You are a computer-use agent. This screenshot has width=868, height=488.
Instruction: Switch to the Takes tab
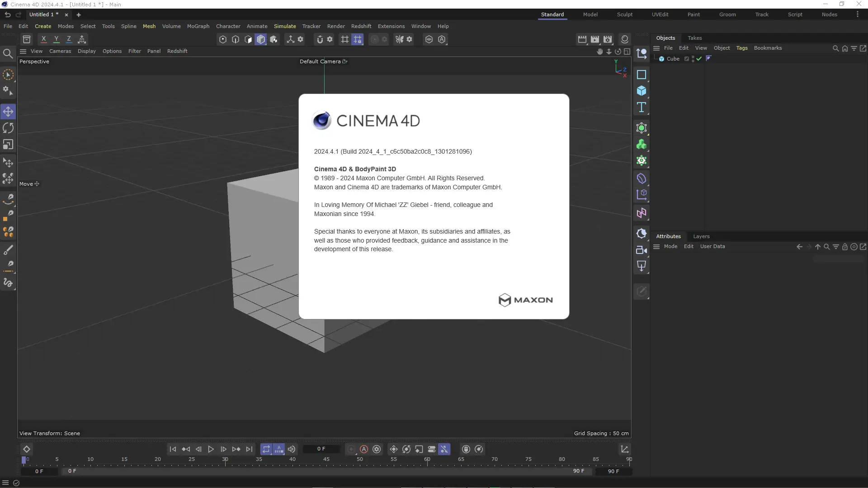(694, 38)
